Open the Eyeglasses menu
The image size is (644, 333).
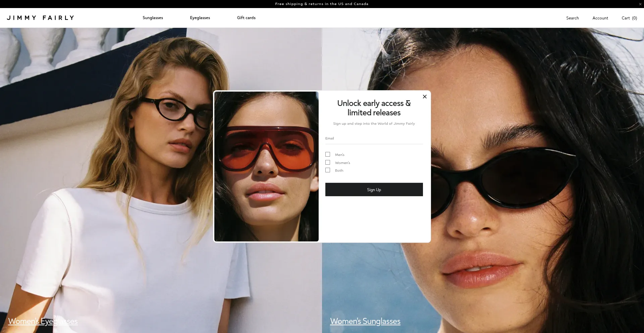tap(200, 18)
